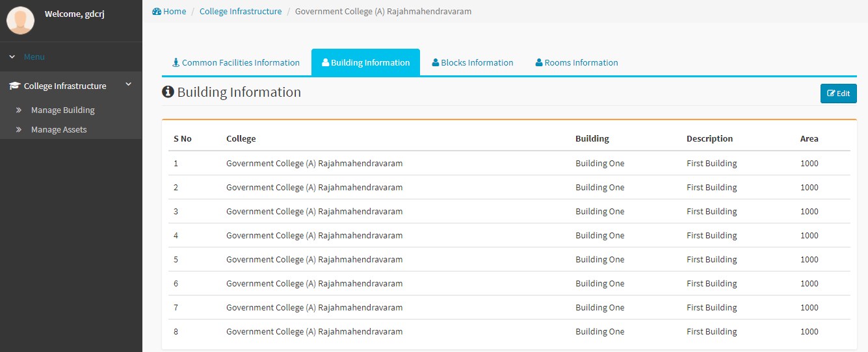The height and width of the screenshot is (352, 868).
Task: Click the 'Welcome, gdcrj' text
Action: [74, 14]
